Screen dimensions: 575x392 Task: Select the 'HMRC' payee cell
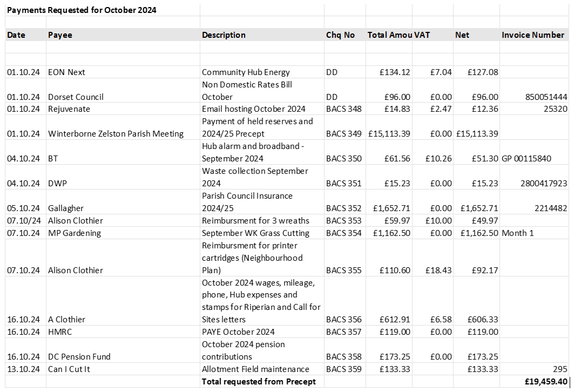59,332
